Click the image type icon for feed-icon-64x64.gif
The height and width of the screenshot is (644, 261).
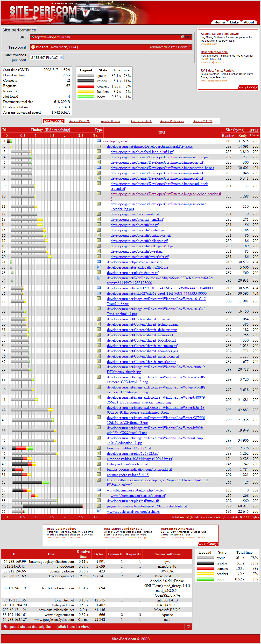(99, 152)
